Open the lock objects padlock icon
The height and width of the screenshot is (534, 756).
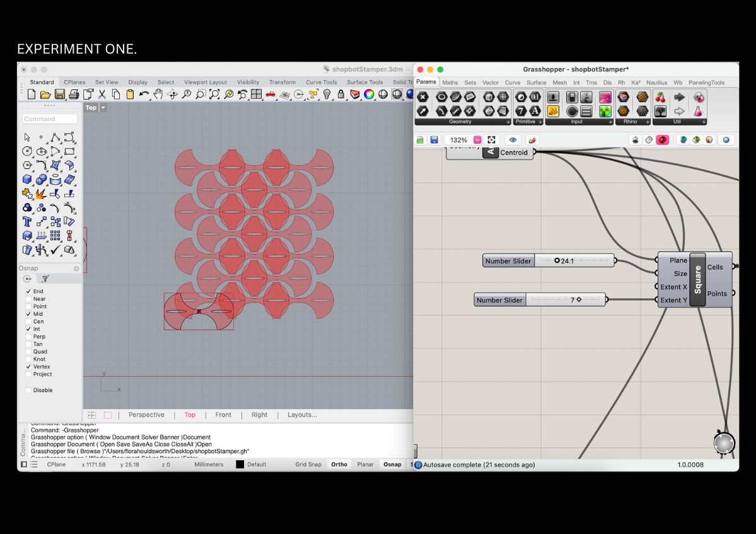coord(341,95)
